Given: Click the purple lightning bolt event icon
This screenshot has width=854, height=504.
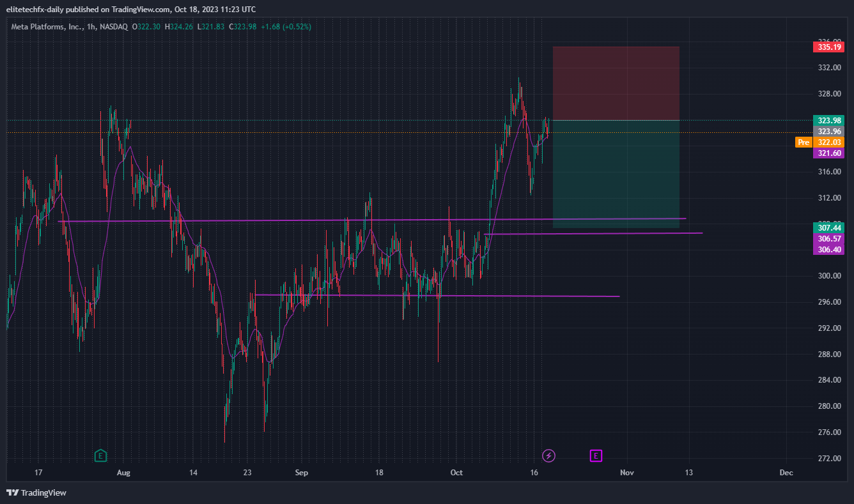Looking at the screenshot, I should [x=548, y=455].
